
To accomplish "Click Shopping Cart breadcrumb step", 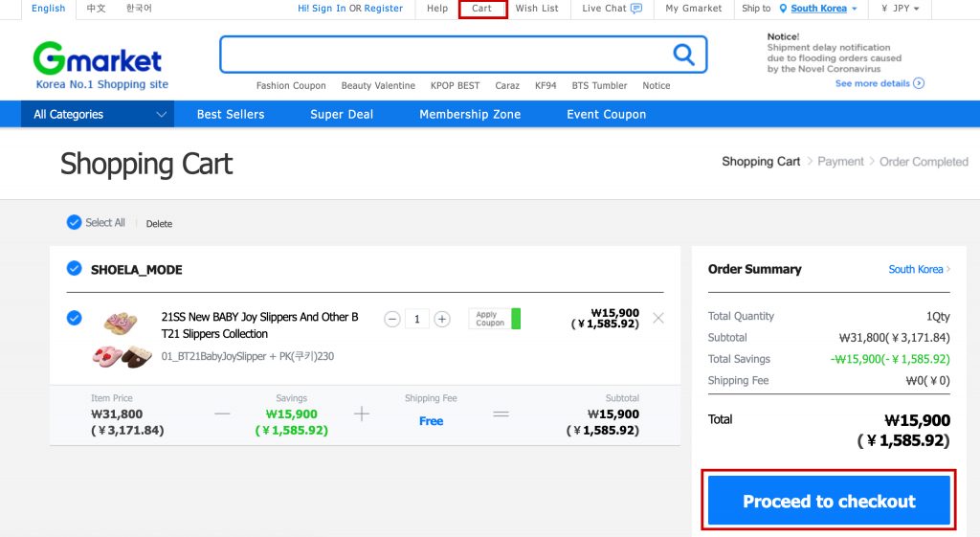I will point(761,162).
